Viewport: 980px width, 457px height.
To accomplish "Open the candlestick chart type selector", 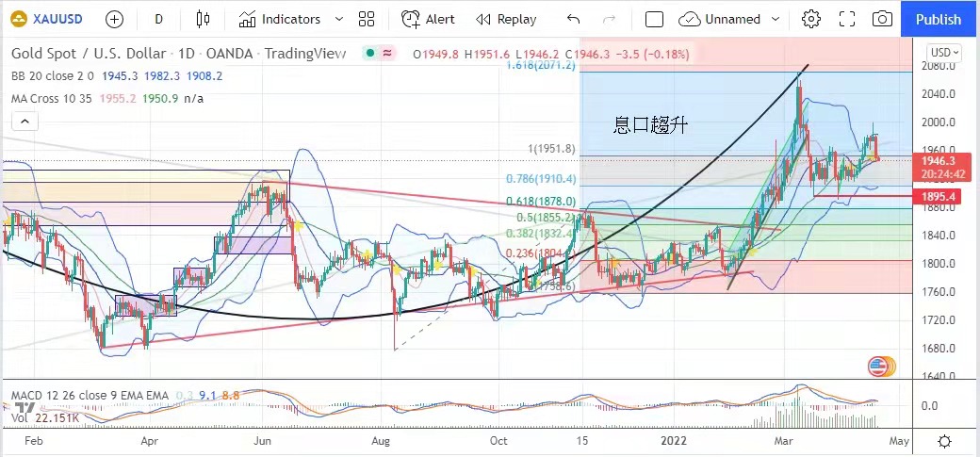I will coord(203,19).
